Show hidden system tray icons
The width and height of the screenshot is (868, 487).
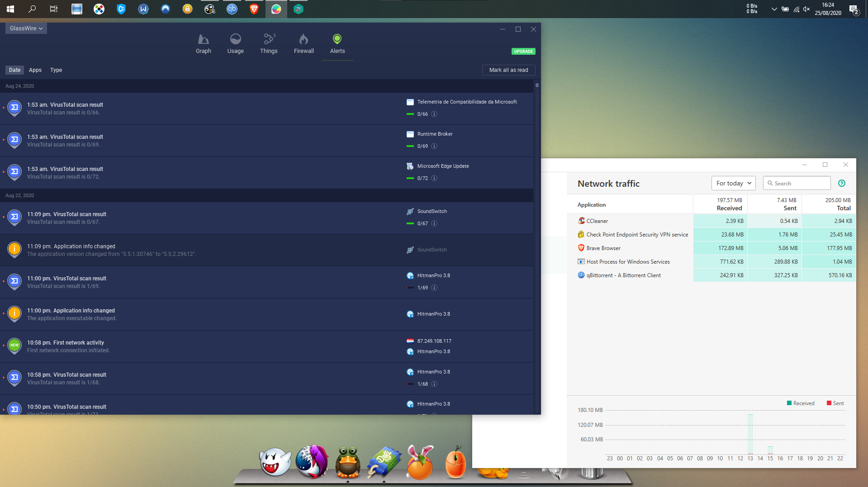[x=774, y=9]
